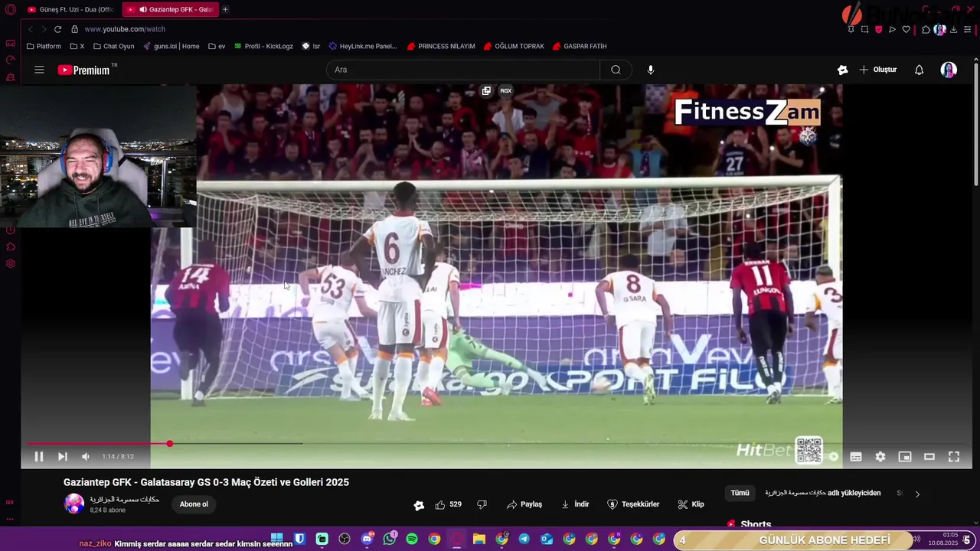The image size is (980, 551).
Task: Open WhatsApp from the taskbar
Action: pos(390,539)
